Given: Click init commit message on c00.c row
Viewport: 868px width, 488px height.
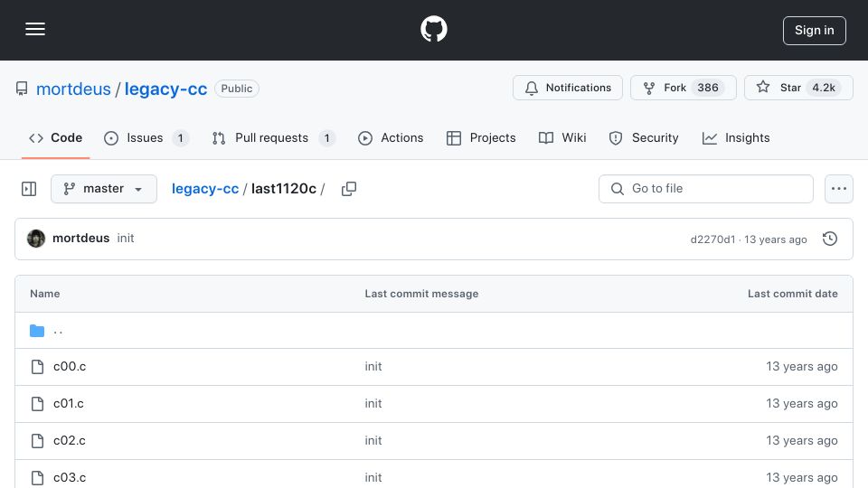Looking at the screenshot, I should 373,366.
